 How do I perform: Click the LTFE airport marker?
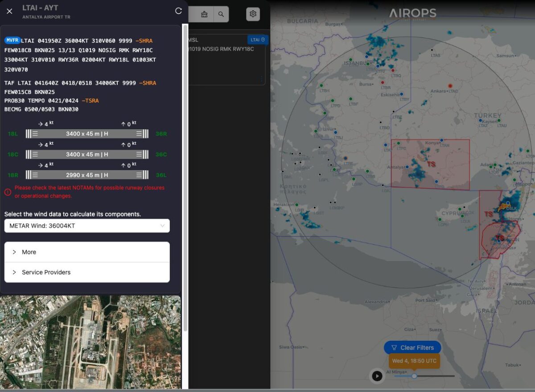[x=346, y=158]
